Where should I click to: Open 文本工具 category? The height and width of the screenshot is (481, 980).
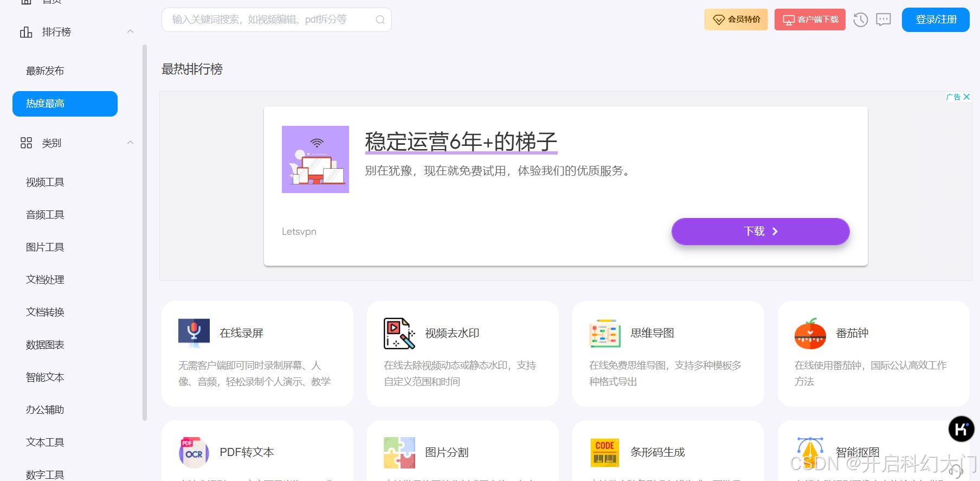[45, 442]
